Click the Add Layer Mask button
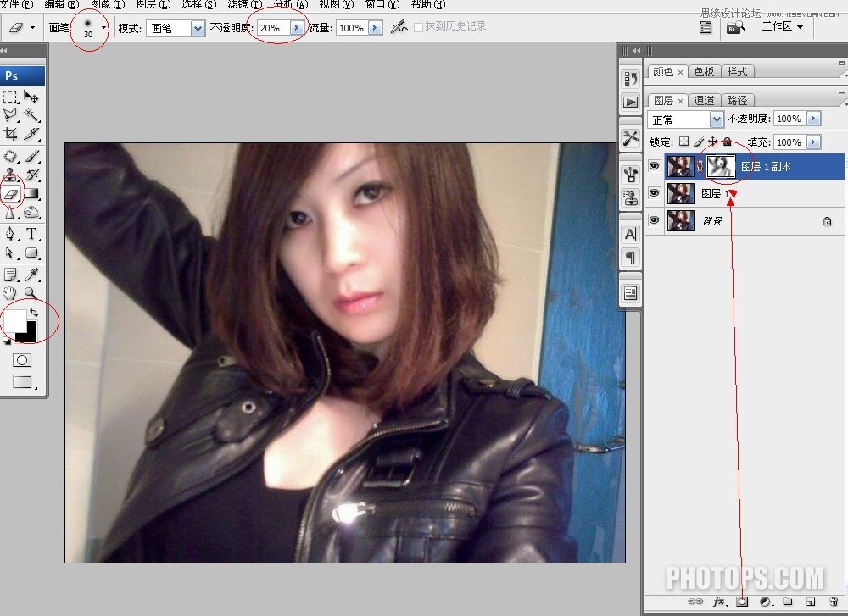Image resolution: width=848 pixels, height=616 pixels. point(742,602)
